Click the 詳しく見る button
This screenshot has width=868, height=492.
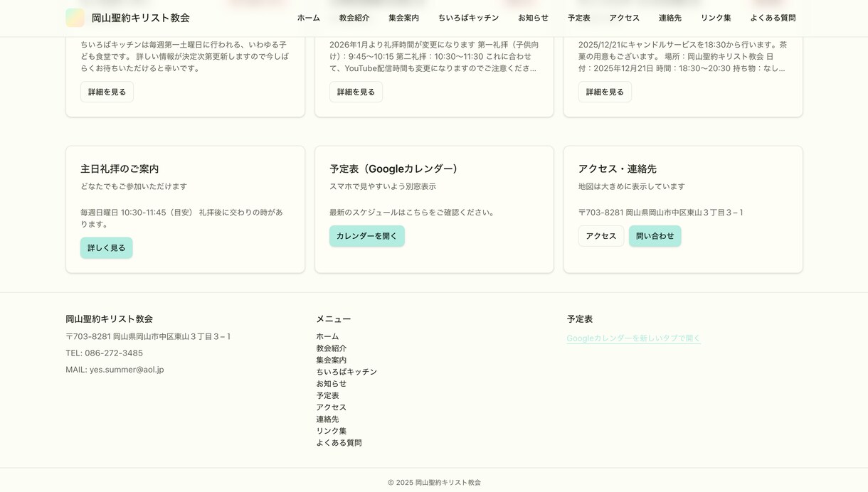click(107, 247)
